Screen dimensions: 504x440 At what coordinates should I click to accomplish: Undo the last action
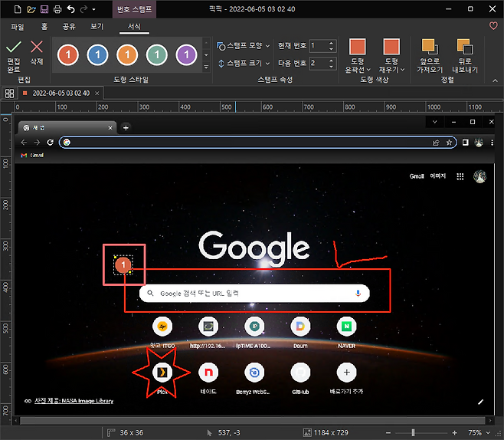pos(70,9)
